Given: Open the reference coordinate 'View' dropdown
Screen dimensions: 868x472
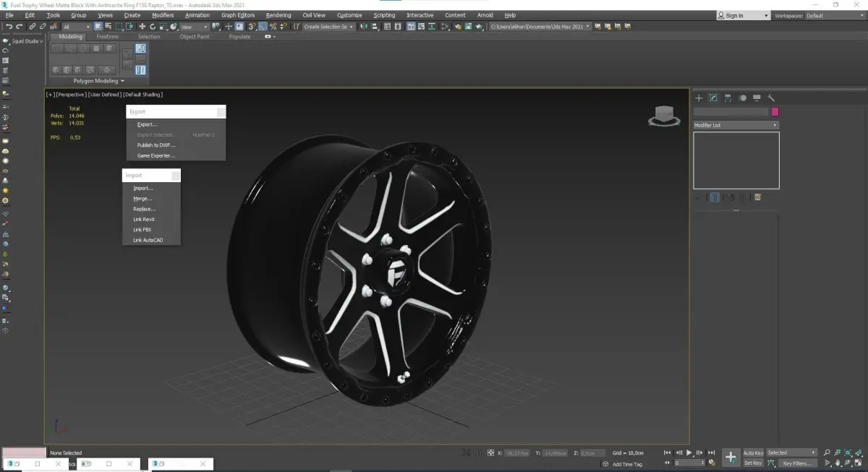Looking at the screenshot, I should tap(195, 27).
